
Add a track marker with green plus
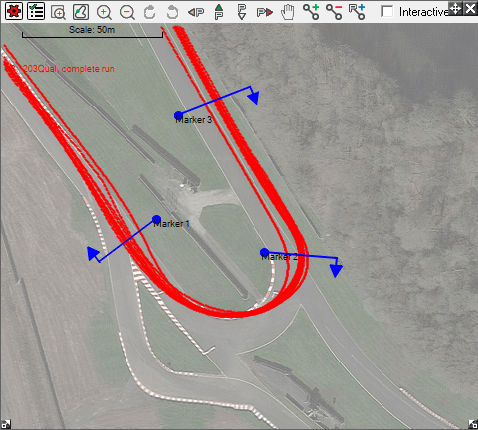pos(311,12)
